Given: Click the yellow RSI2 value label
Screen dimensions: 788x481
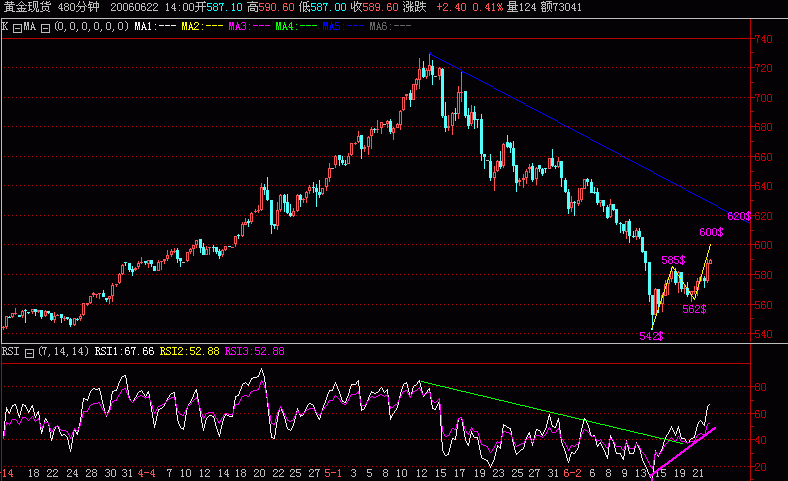Looking at the screenshot, I should [187, 351].
